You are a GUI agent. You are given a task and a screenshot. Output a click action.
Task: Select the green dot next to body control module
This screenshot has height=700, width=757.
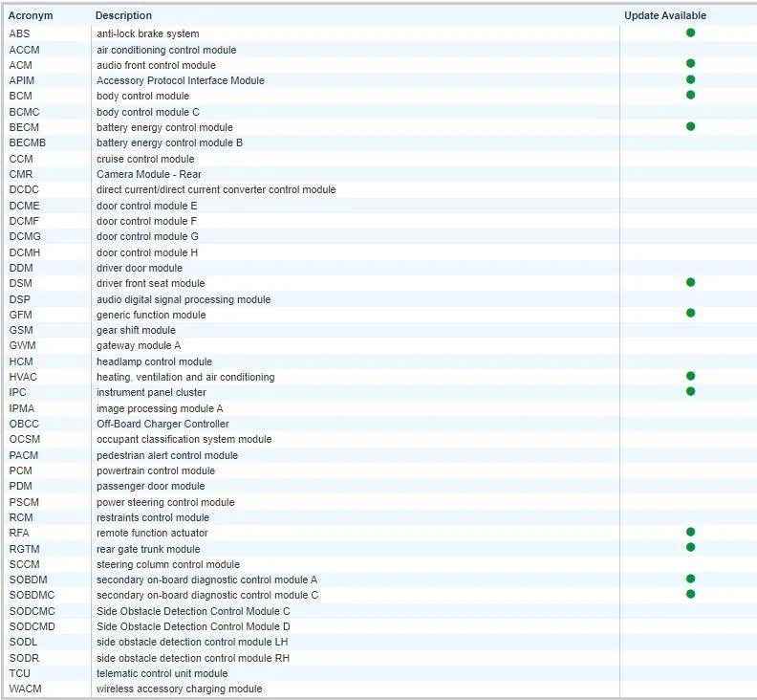pyautogui.click(x=690, y=96)
